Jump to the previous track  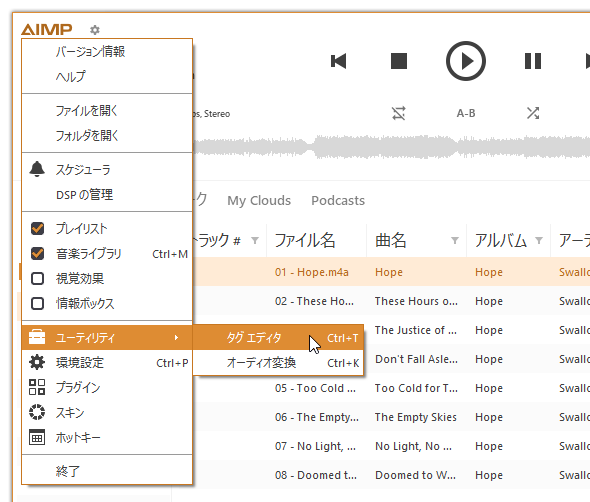[338, 61]
